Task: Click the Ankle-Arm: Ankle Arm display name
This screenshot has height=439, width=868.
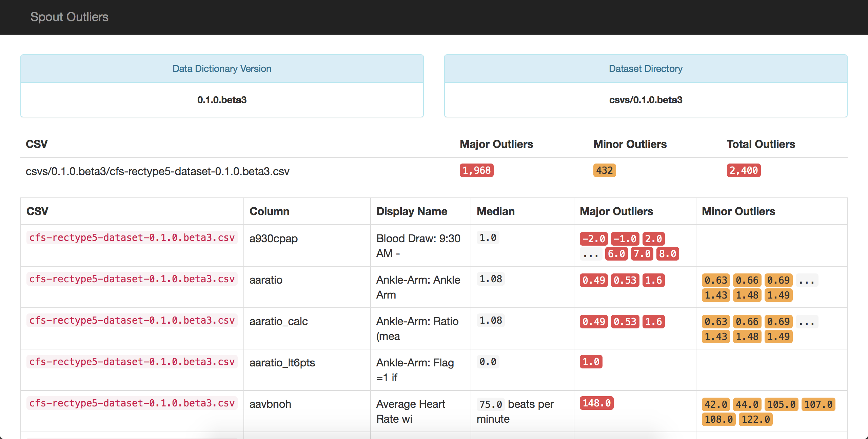Action: (x=418, y=287)
